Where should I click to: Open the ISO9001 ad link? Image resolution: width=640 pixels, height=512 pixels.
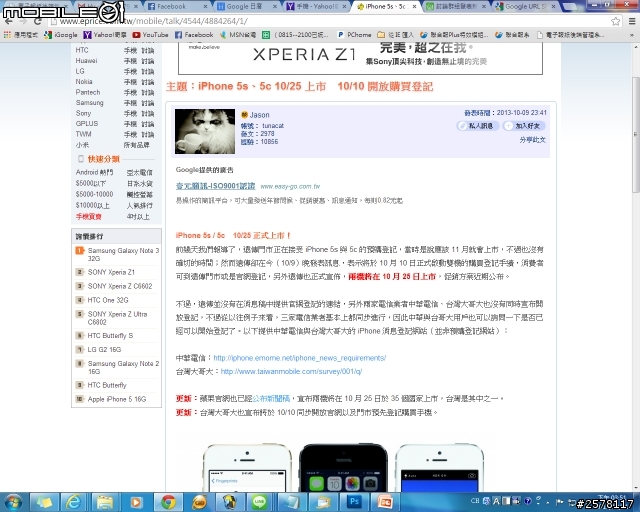pyautogui.click(x=216, y=186)
